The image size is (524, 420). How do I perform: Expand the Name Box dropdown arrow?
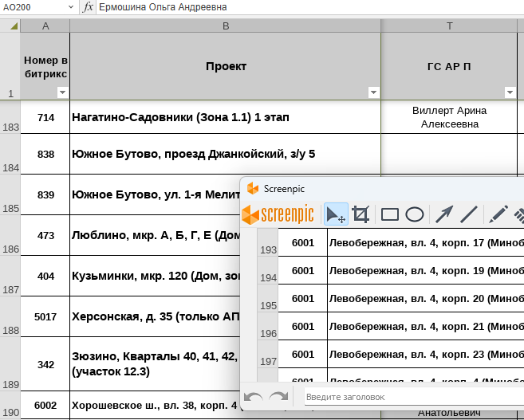click(70, 7)
